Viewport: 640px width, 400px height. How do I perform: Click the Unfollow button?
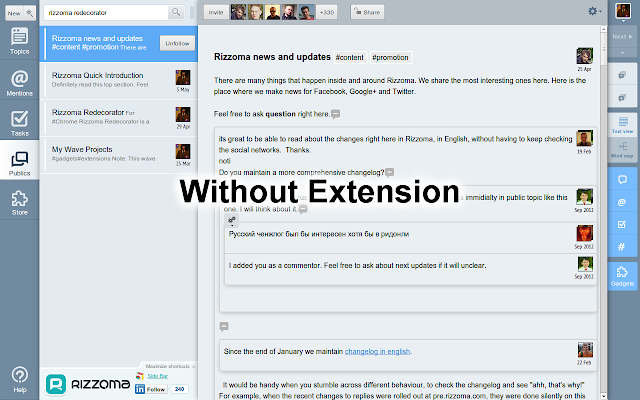click(x=177, y=43)
